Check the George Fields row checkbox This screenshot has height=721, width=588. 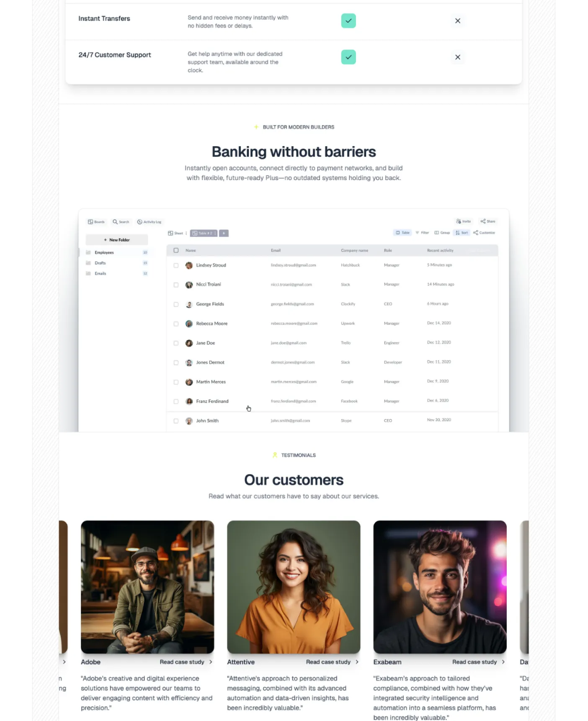(x=176, y=304)
